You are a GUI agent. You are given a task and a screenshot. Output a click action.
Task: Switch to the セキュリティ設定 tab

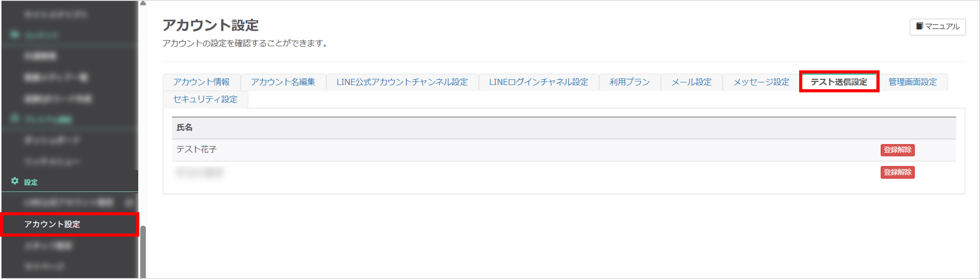[206, 100]
